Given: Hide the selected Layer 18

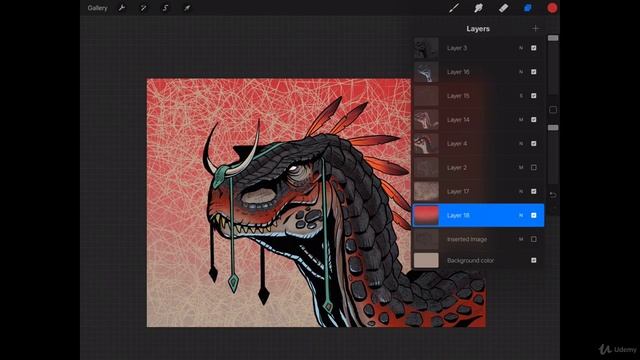Looking at the screenshot, I should pyautogui.click(x=533, y=215).
